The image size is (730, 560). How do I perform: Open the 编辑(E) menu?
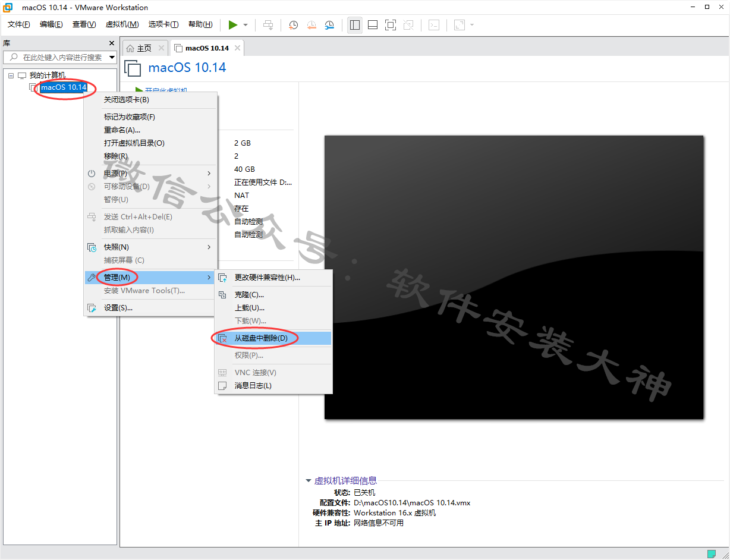tap(51, 24)
